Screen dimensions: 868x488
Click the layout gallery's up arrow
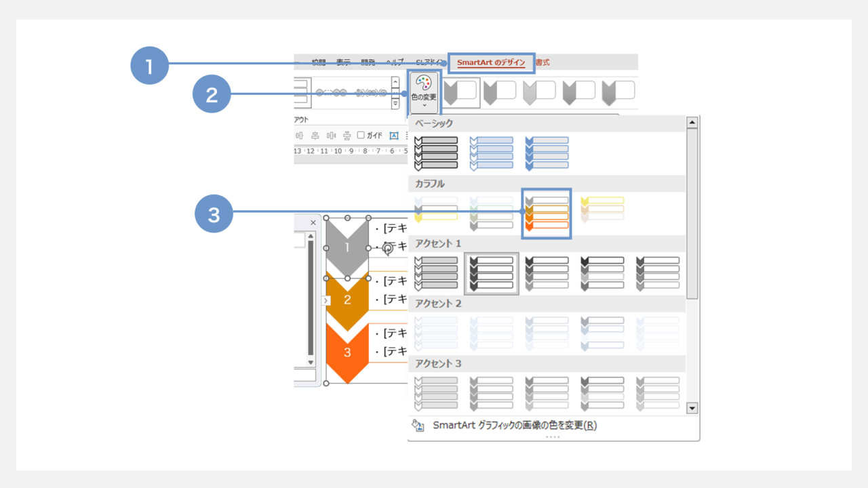tap(395, 82)
